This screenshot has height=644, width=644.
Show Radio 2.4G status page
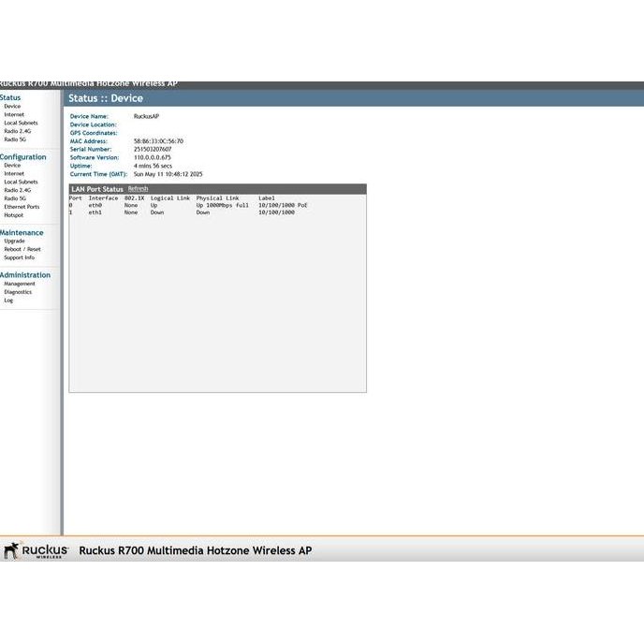pos(17,131)
